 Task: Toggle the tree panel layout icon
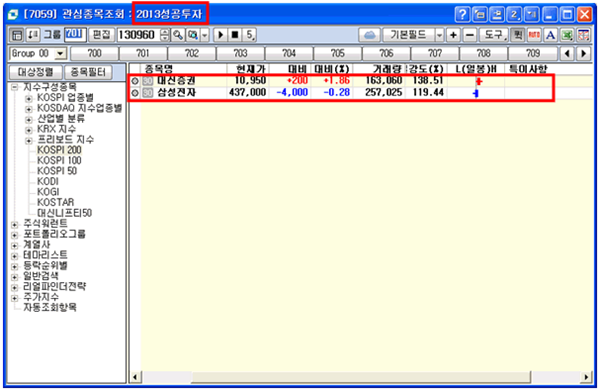coord(17,35)
